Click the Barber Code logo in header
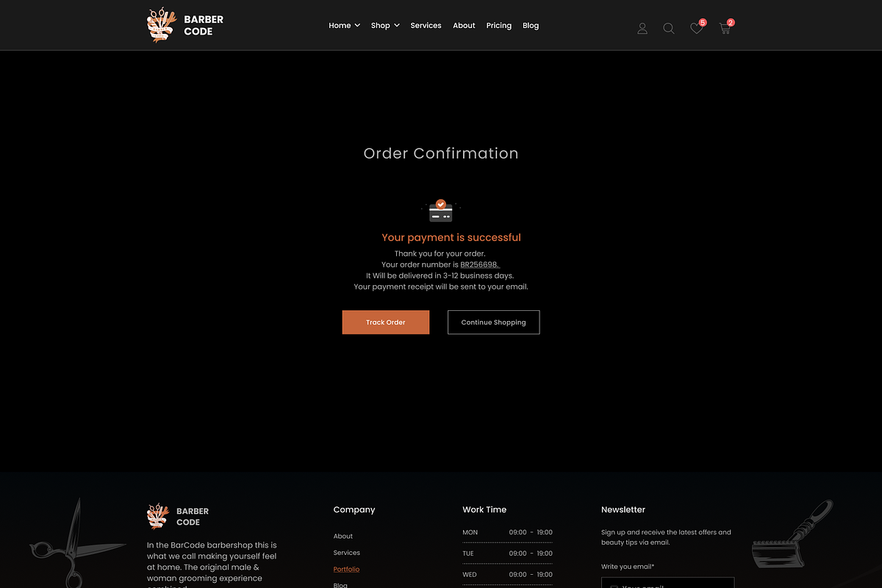This screenshot has height=588, width=882. tap(185, 26)
